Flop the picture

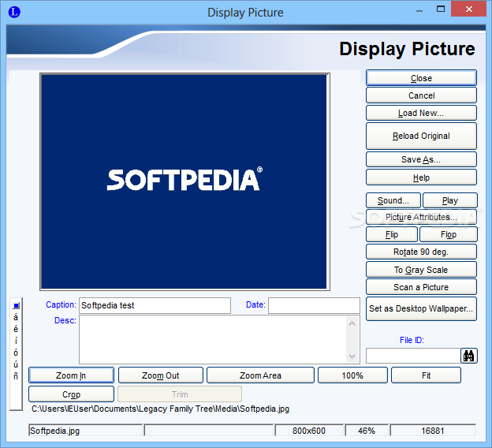[449, 234]
